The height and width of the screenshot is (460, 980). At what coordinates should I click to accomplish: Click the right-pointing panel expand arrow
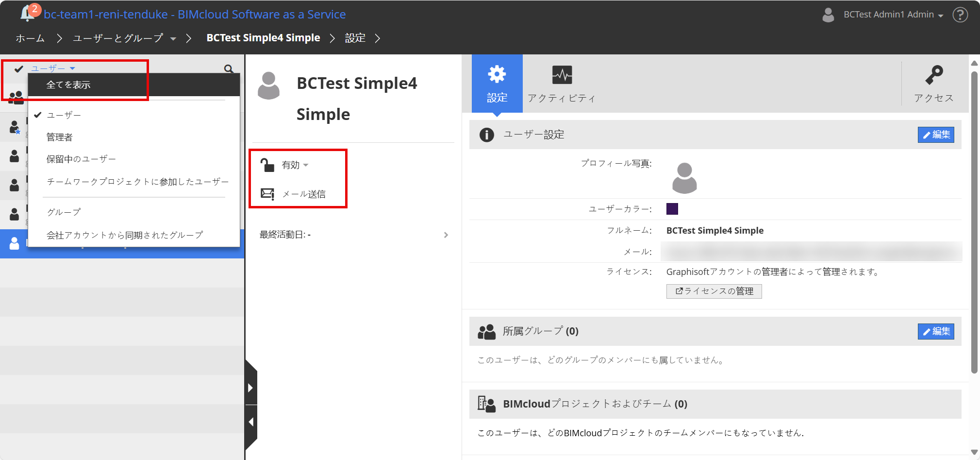[250, 388]
